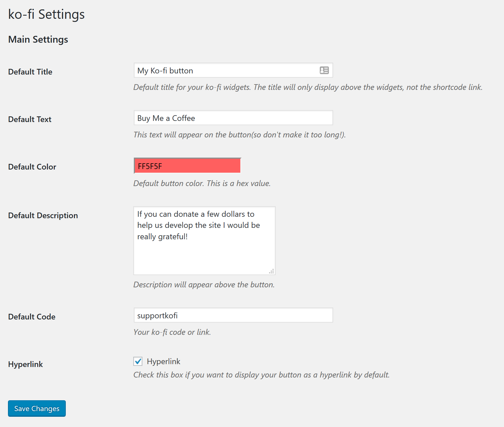504x427 pixels.
Task: Click help text 'Description will appear above the button.'
Action: pyautogui.click(x=204, y=284)
